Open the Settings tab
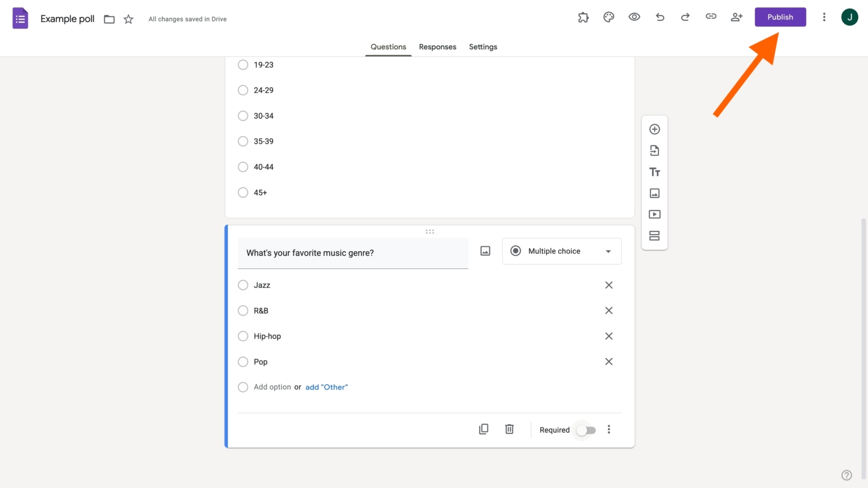 (x=483, y=47)
